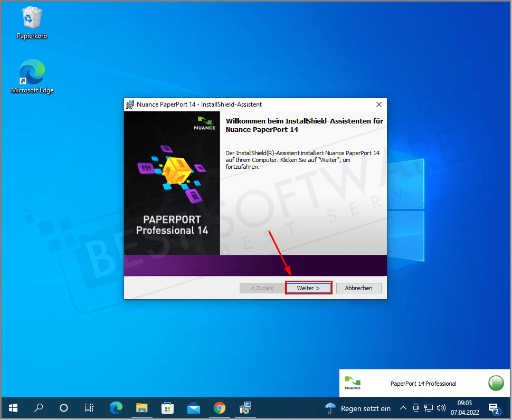Click the installer icon in the dialog title bar
Screen dimensions: 512x420
(130, 104)
